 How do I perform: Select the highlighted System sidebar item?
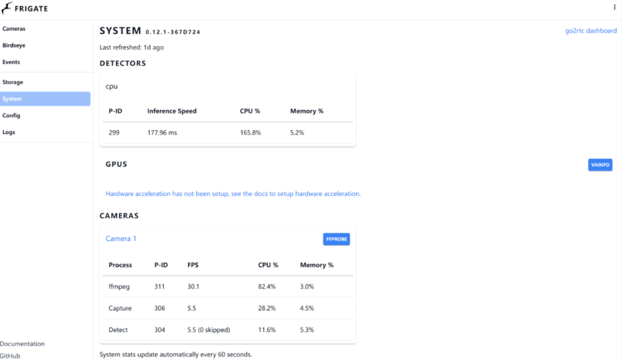pyautogui.click(x=45, y=99)
